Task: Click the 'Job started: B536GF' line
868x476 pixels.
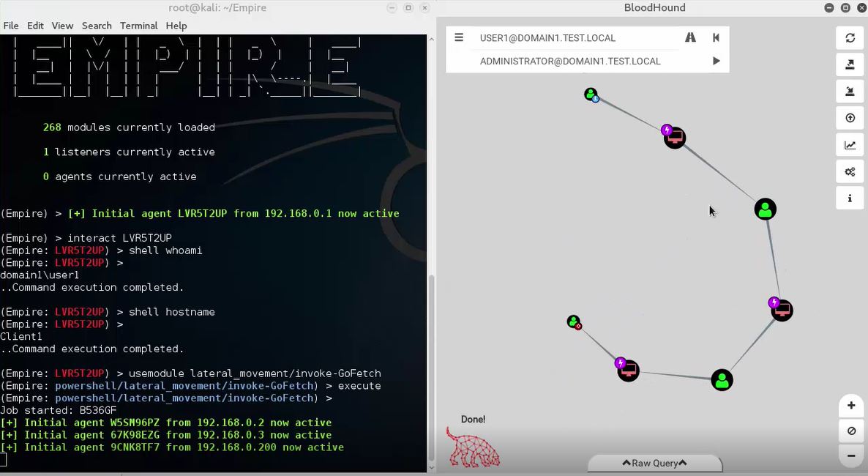Action: tap(58, 410)
